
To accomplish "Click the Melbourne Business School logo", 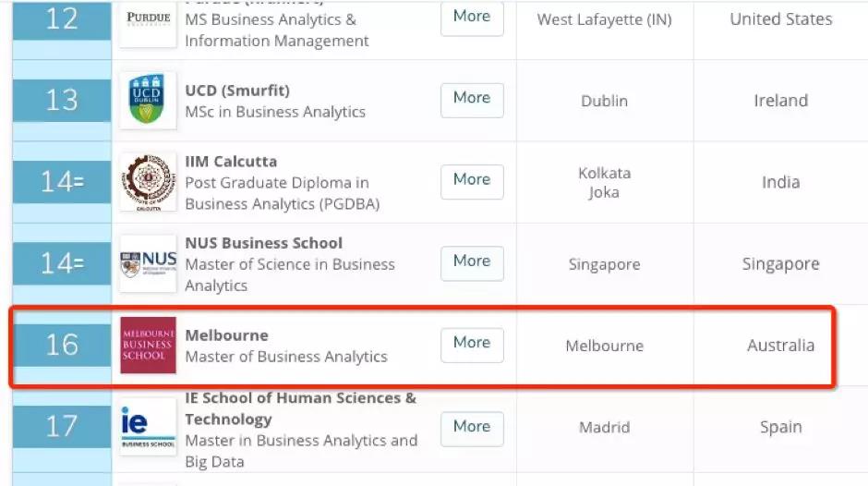I will (x=148, y=345).
